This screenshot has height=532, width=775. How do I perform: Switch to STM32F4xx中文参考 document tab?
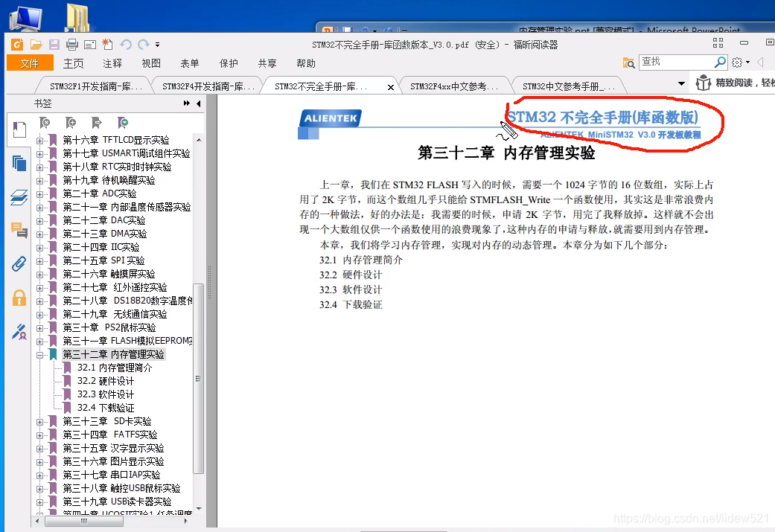pos(453,86)
